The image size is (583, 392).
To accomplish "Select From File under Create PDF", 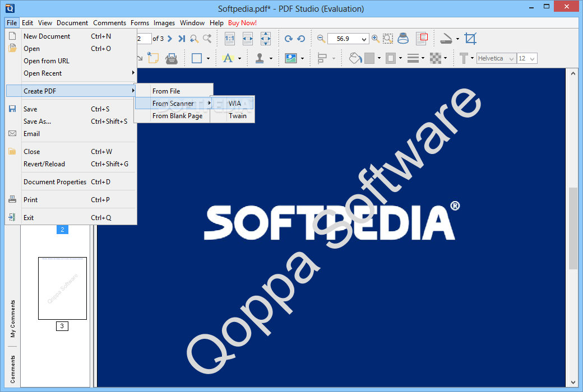I will coord(174,91).
